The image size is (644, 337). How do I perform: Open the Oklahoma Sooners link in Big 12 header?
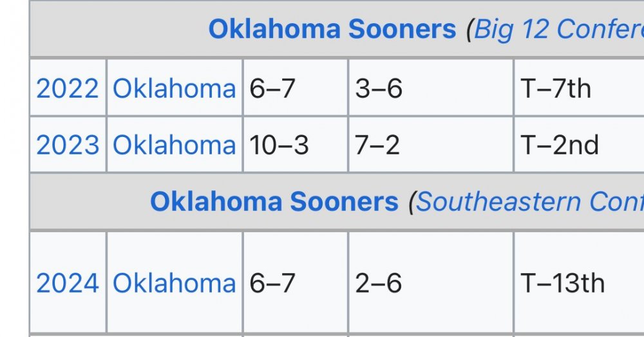pyautogui.click(x=332, y=29)
